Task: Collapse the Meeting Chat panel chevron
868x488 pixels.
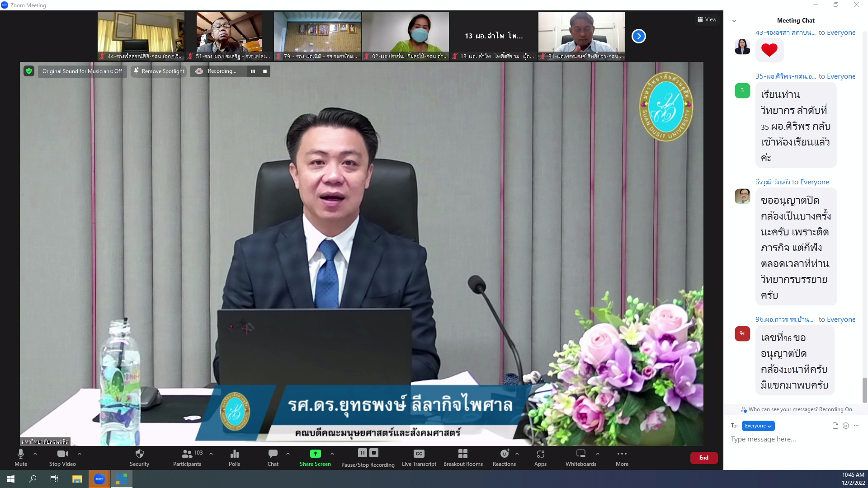Action: pos(734,21)
